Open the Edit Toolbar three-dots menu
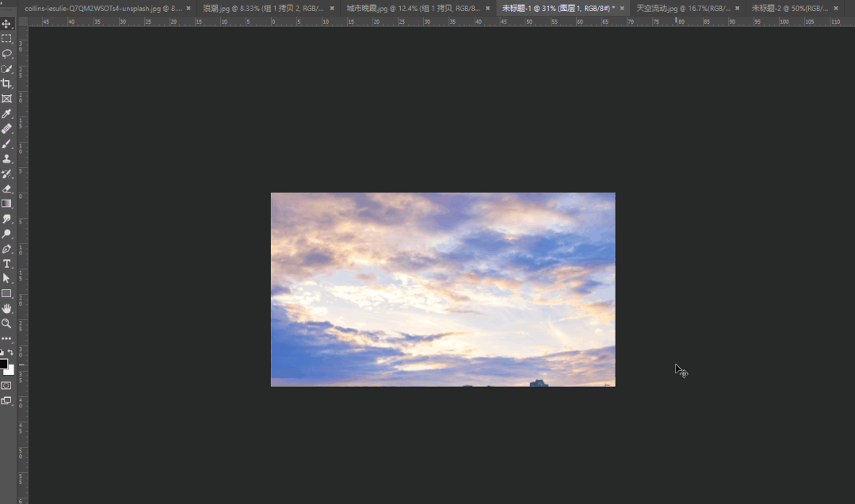Screen dimensions: 855x504 click(6, 338)
